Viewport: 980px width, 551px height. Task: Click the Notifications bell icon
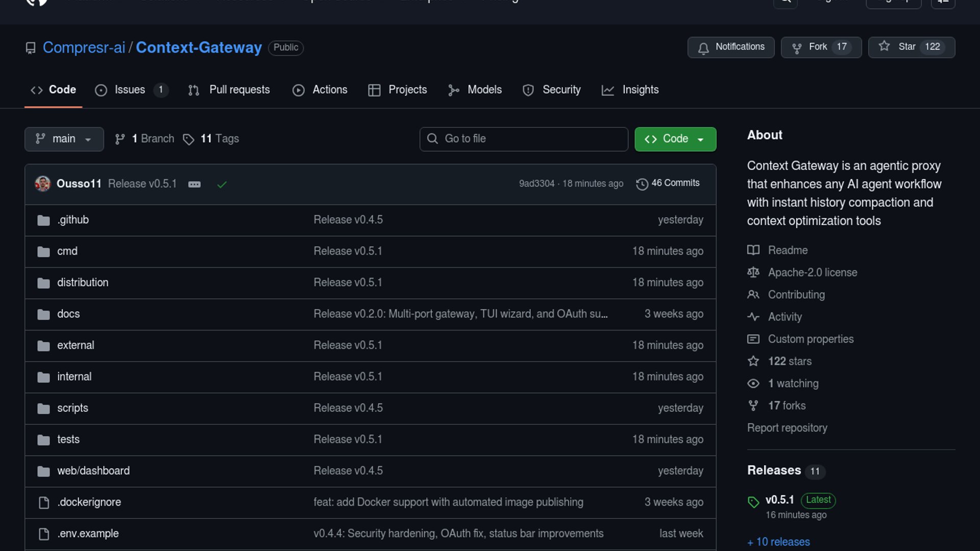tap(703, 48)
